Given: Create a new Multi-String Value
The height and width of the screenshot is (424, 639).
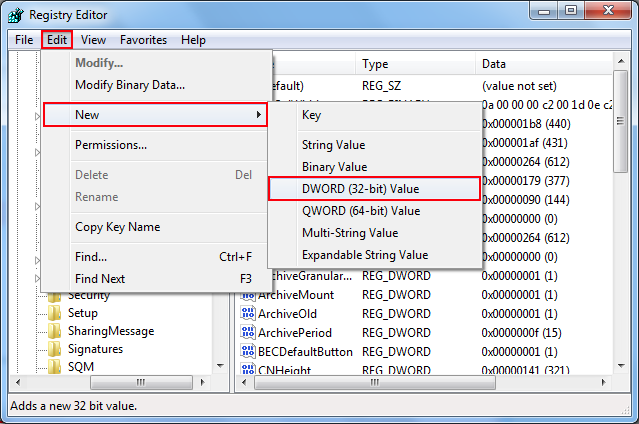Looking at the screenshot, I should [375, 233].
